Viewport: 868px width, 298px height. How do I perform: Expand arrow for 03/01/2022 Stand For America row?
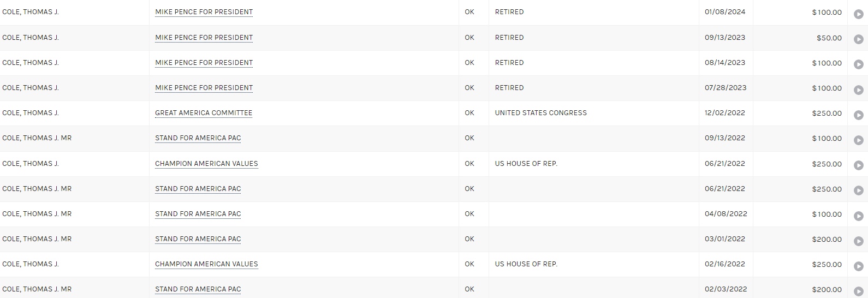pyautogui.click(x=858, y=241)
